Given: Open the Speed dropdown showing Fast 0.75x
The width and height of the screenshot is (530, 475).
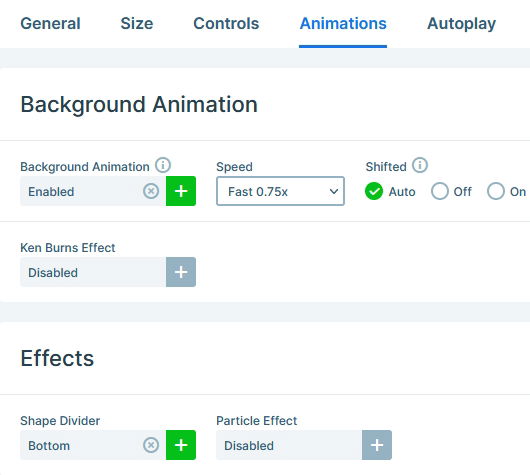Looking at the screenshot, I should point(280,191).
